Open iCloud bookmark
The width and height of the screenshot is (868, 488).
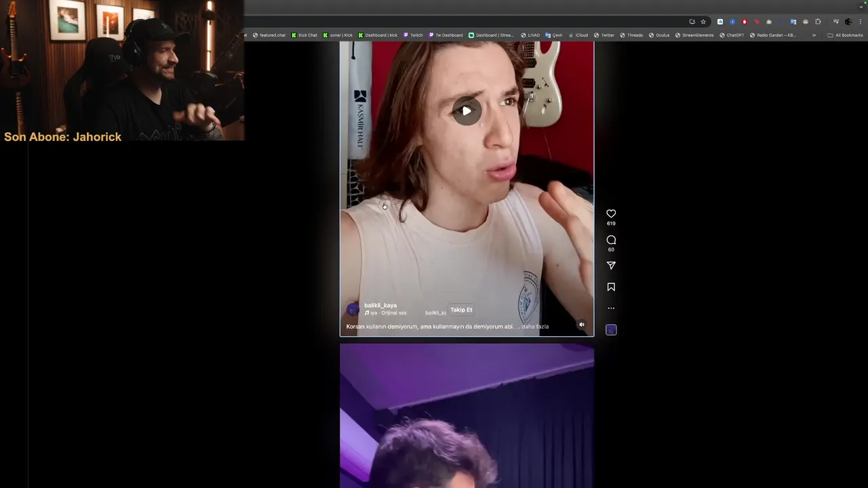click(578, 35)
